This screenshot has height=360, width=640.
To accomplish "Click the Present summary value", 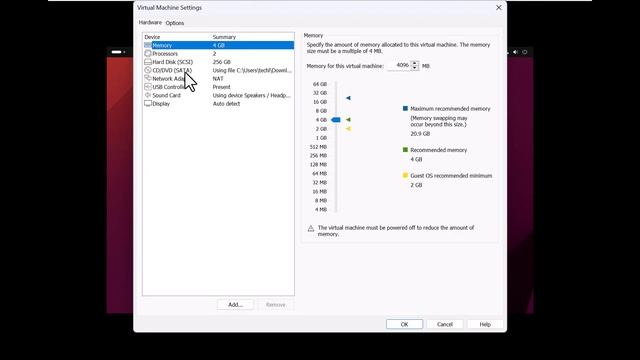I will coord(221,87).
